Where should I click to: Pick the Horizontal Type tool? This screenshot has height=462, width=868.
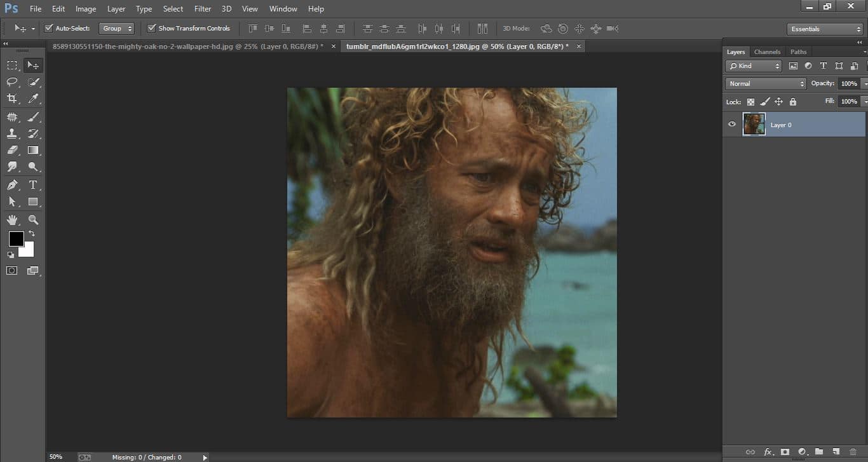click(x=33, y=185)
